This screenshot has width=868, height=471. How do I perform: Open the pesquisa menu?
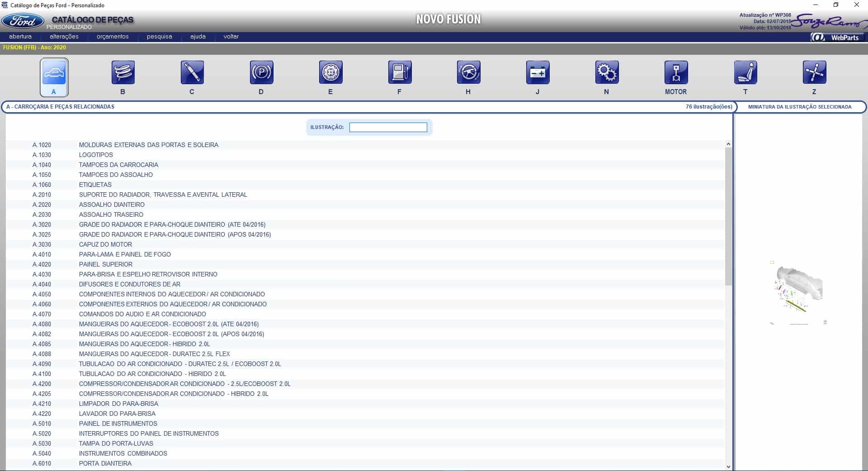coord(160,37)
